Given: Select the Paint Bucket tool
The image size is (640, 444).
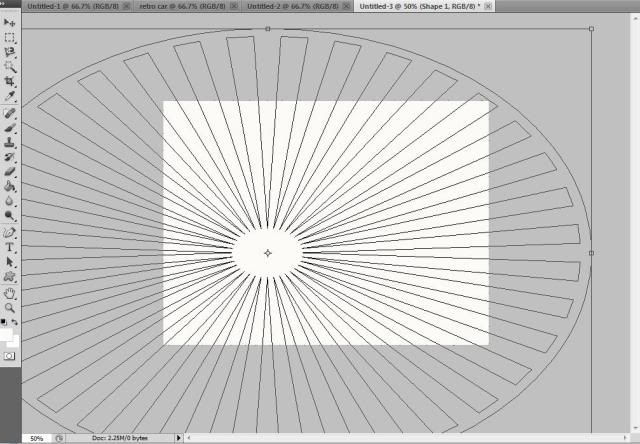Looking at the screenshot, I should [9, 186].
